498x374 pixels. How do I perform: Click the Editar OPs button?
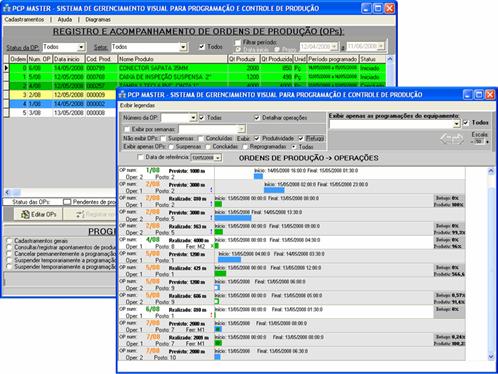pos(38,214)
